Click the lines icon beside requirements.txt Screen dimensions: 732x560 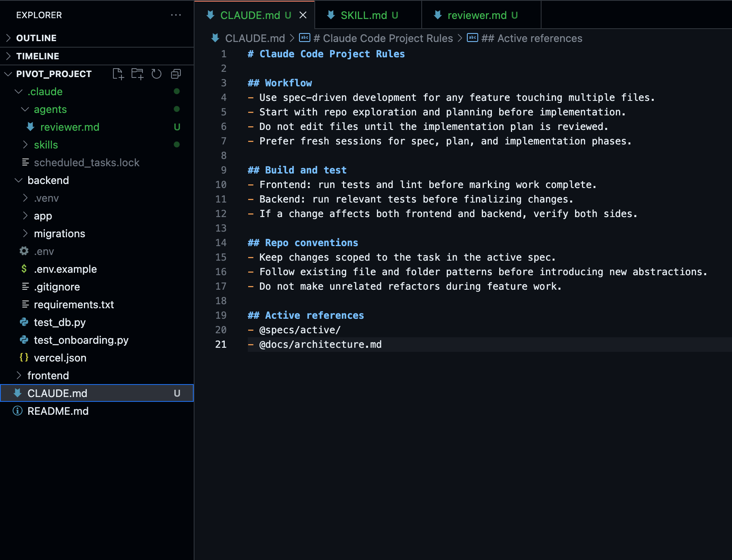pyautogui.click(x=25, y=304)
